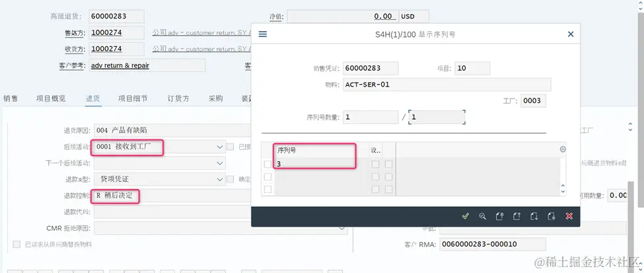
Task: Click the 收货方 field 1000274
Action: (x=117, y=49)
